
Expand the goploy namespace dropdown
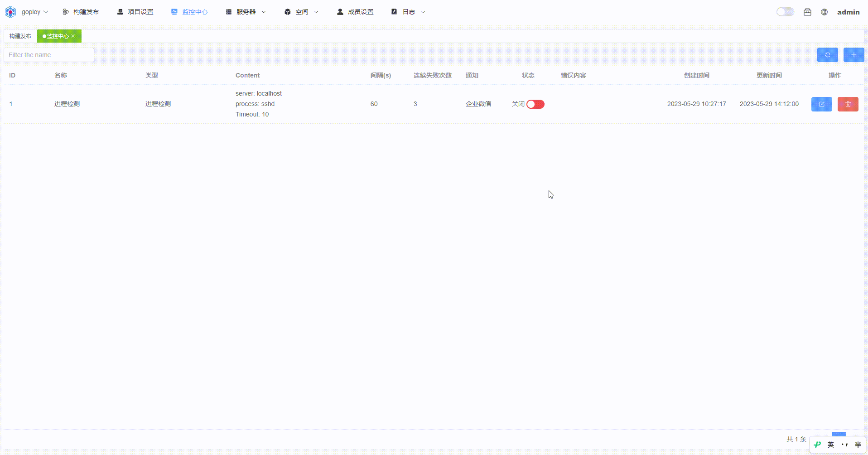pyautogui.click(x=35, y=12)
